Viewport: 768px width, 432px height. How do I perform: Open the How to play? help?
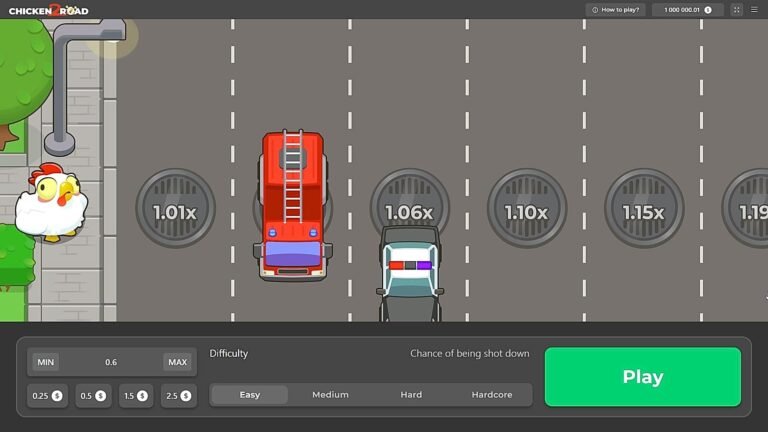coord(616,10)
